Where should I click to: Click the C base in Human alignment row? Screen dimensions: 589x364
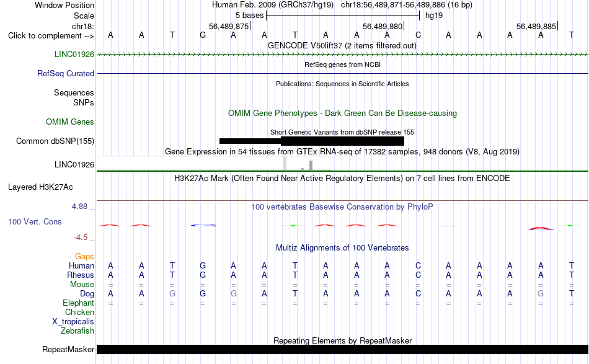click(418, 265)
